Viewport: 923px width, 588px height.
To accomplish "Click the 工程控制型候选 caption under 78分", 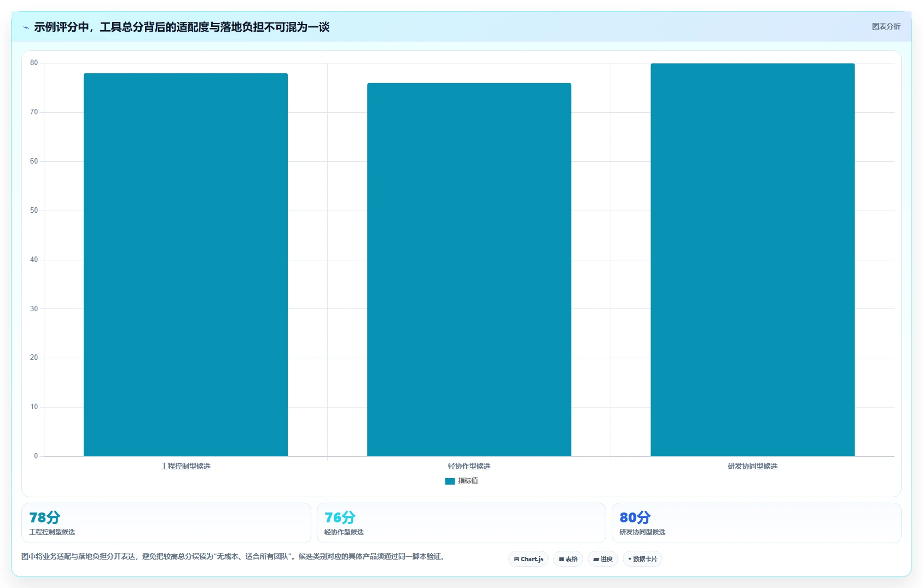I will pyautogui.click(x=52, y=532).
